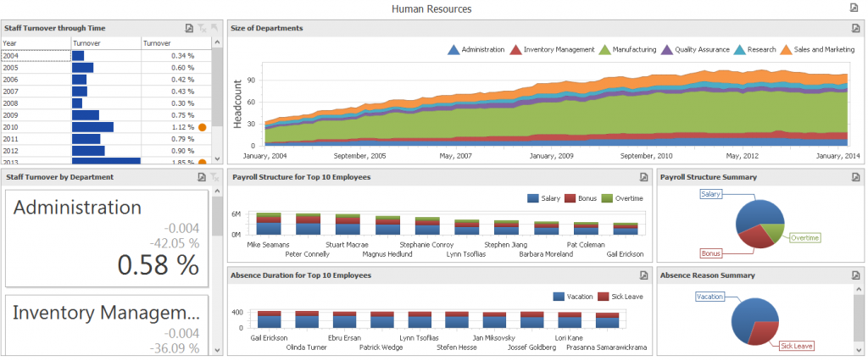Export the Staff Turnover by Department panel

[202, 177]
